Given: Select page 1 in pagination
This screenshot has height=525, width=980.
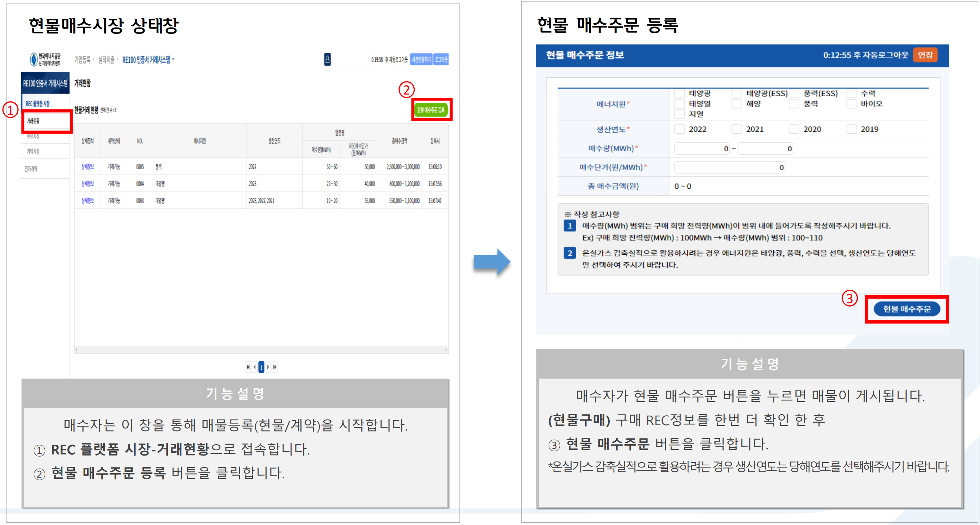Looking at the screenshot, I should click(261, 367).
